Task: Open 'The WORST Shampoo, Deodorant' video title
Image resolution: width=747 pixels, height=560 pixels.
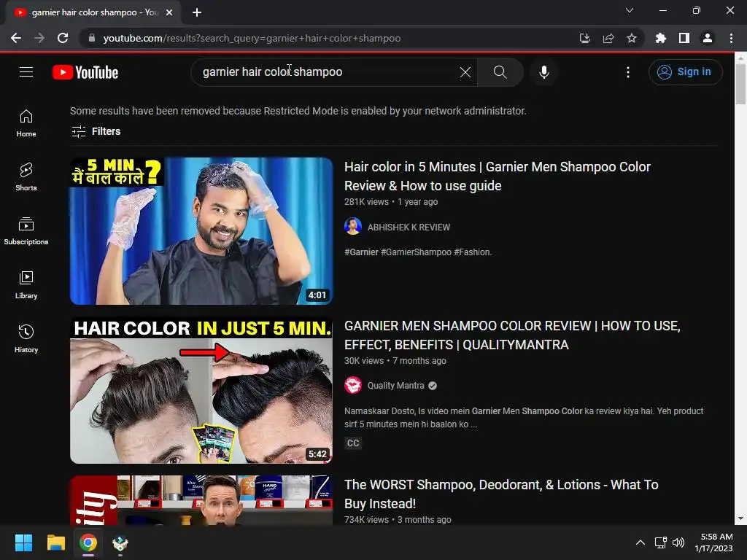Action: 501,494
